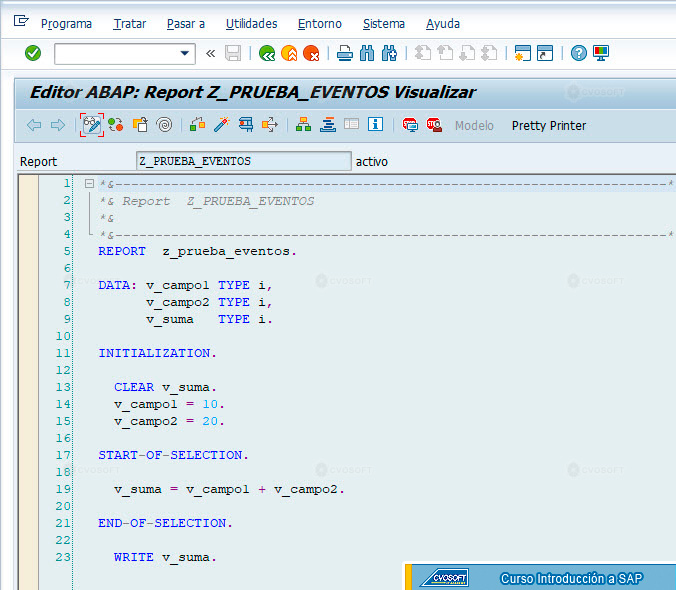Open the command field dropdown arrow

[185, 53]
